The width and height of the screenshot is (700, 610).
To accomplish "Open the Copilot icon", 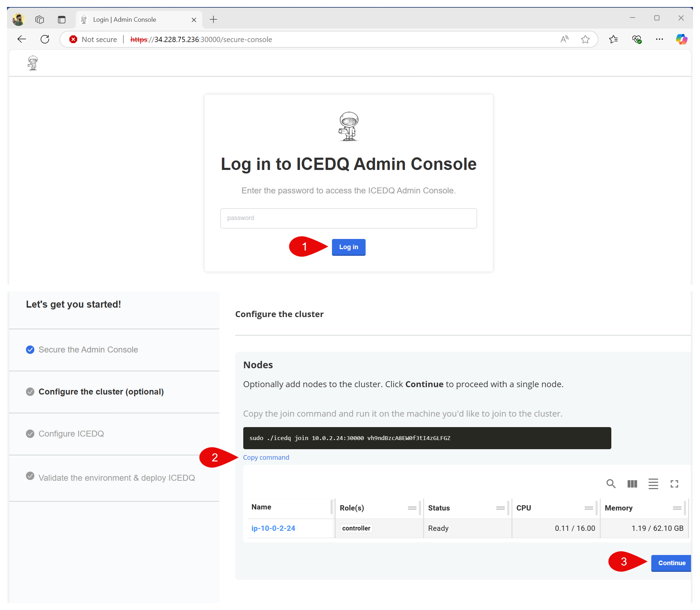I will click(681, 39).
